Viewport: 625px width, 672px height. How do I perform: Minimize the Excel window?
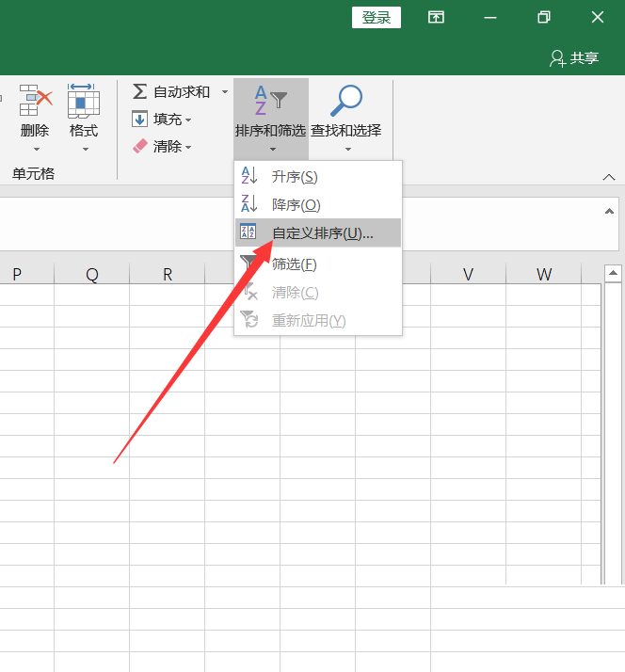point(490,17)
